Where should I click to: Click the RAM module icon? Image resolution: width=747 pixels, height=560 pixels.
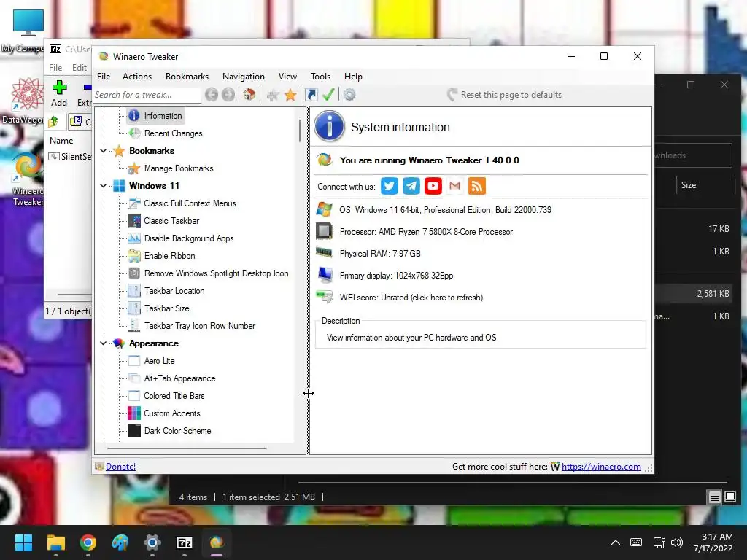325,252
